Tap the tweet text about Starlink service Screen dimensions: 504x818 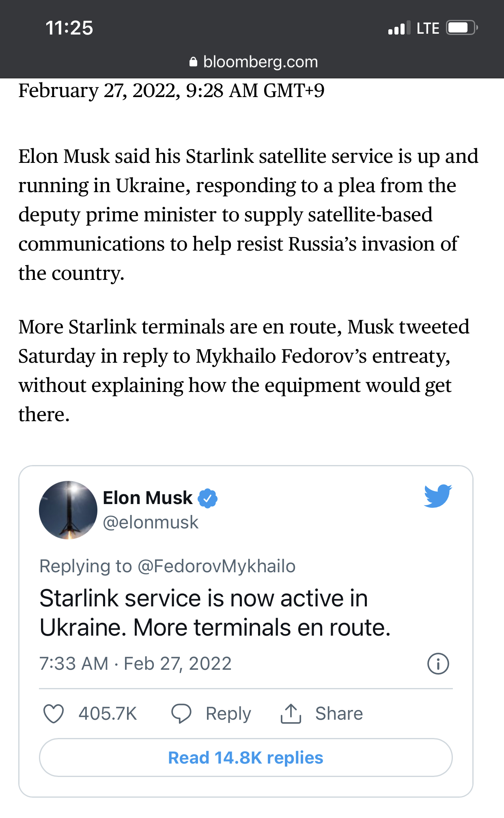(x=215, y=613)
